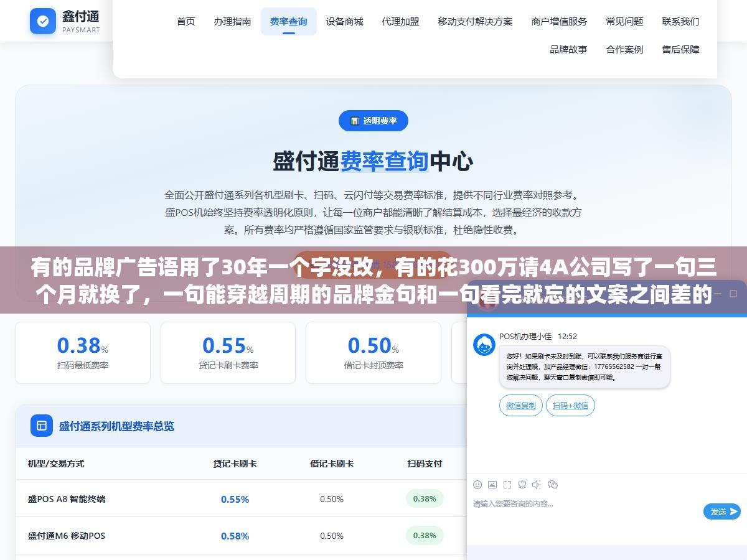Click the 0.50% cell in 盛POS A8 row
The width and height of the screenshot is (747, 560).
coord(332,499)
